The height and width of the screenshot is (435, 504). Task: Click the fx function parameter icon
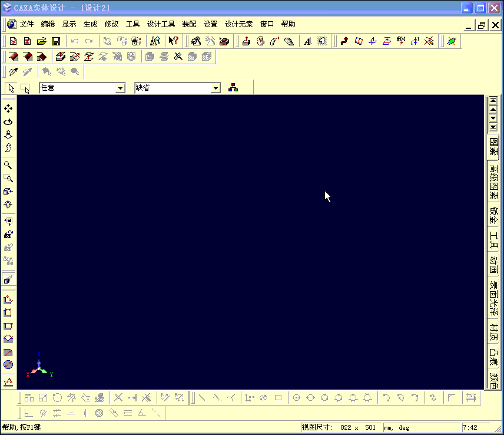(x=401, y=41)
